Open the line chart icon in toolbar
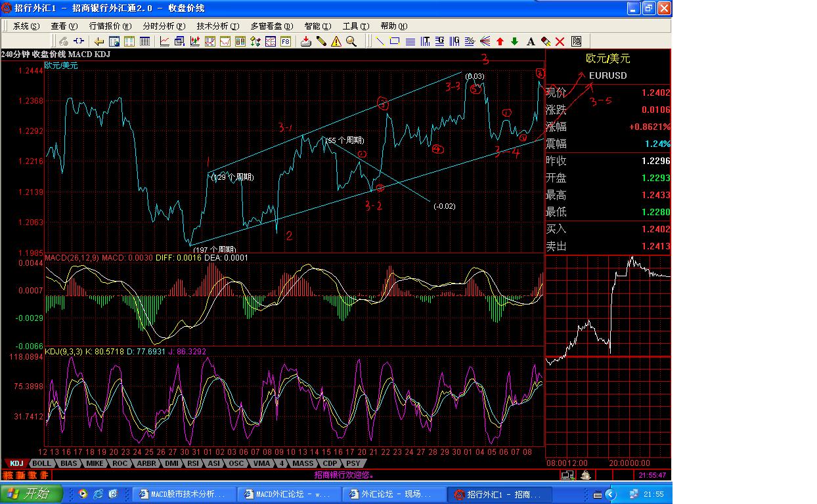 [x=164, y=41]
